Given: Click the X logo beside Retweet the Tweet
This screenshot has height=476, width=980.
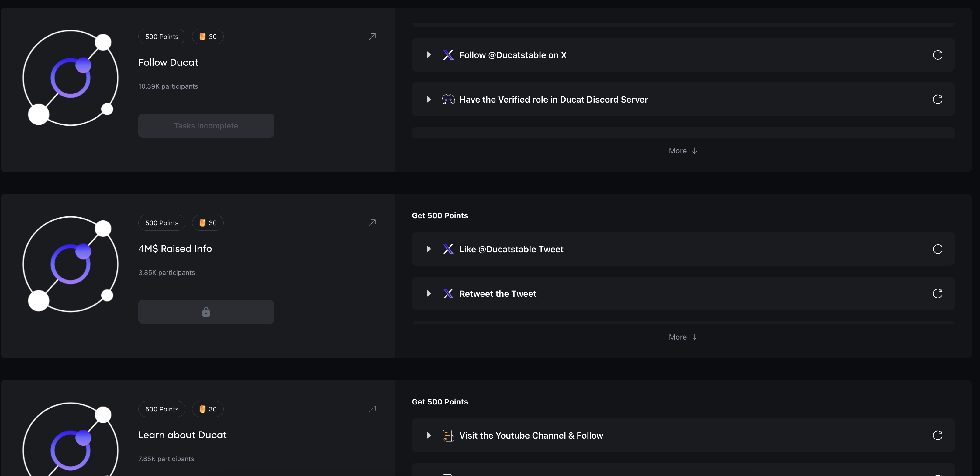Looking at the screenshot, I should point(448,294).
